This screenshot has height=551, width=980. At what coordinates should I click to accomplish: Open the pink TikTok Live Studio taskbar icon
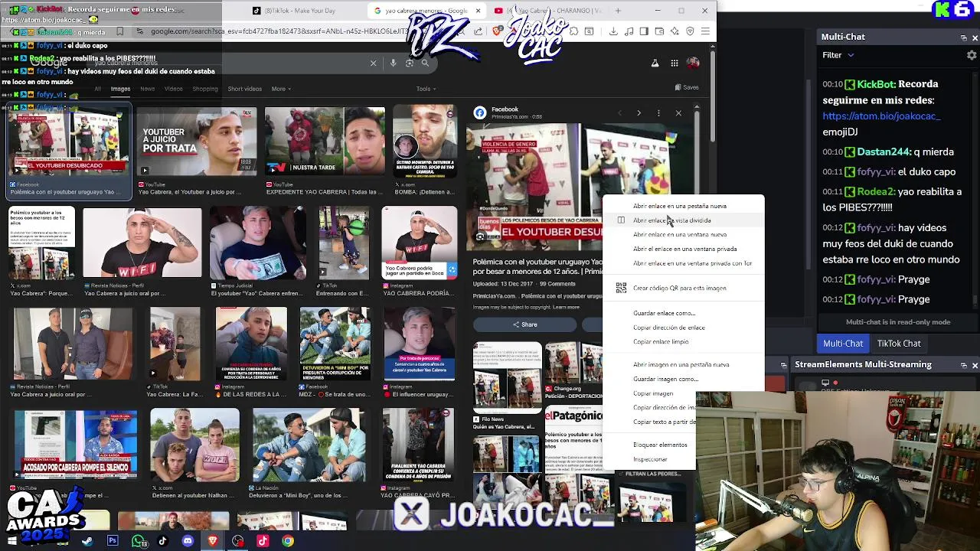coord(263,541)
